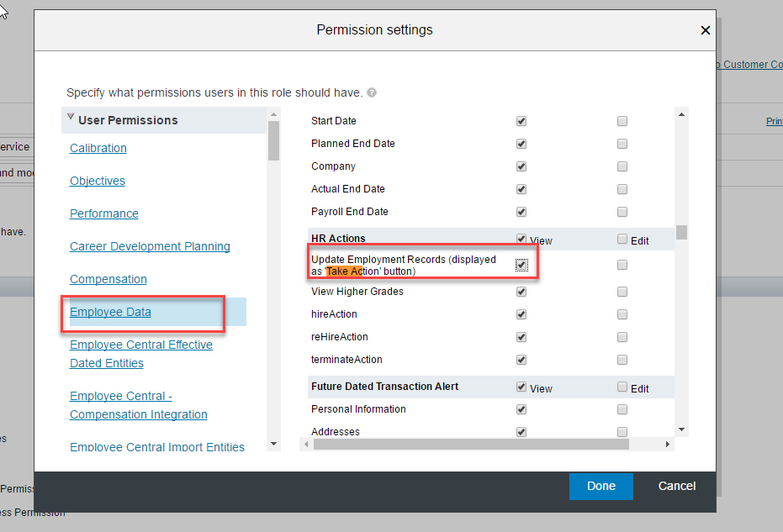Click the left list scroll-down arrow
The image size is (783, 532).
tap(273, 444)
